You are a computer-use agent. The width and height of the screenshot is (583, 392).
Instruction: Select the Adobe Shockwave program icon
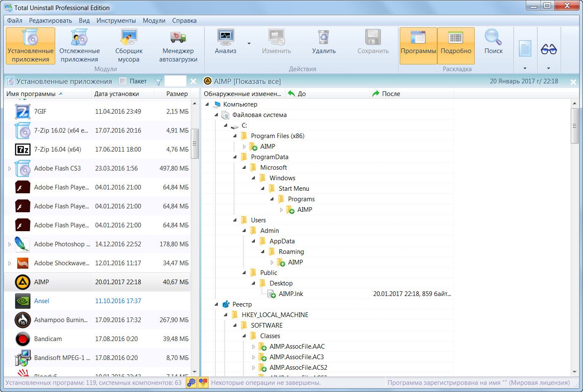click(22, 263)
